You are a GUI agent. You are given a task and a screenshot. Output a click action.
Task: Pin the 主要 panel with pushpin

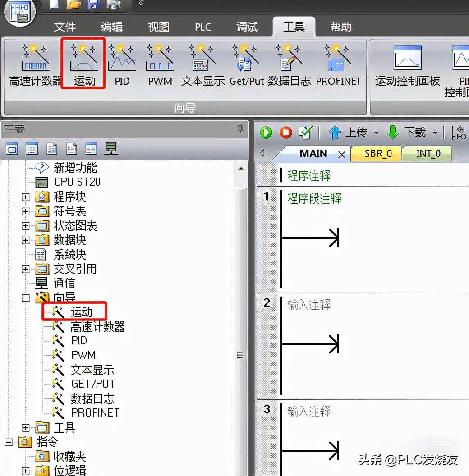[240, 129]
